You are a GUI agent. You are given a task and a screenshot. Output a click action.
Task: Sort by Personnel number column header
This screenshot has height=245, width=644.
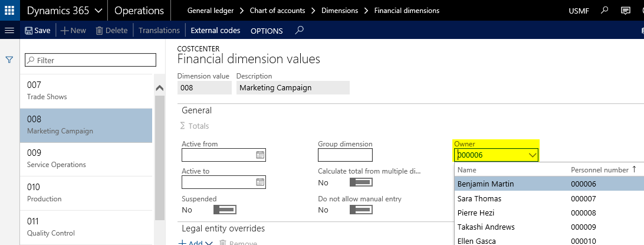[599, 170]
